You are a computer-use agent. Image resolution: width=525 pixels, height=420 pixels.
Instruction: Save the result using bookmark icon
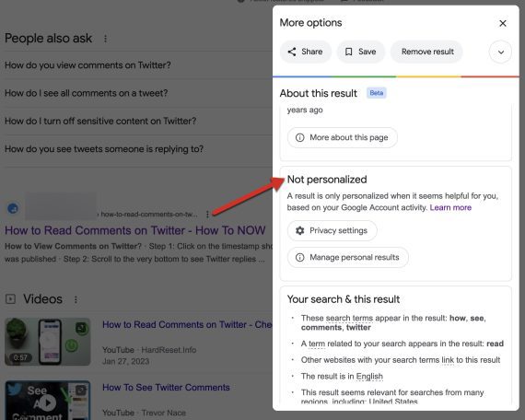click(361, 52)
